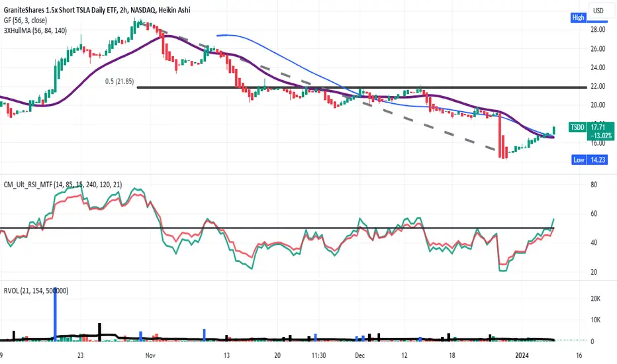
Task: Click the RVOL axis value 20K
Action: click(x=595, y=298)
